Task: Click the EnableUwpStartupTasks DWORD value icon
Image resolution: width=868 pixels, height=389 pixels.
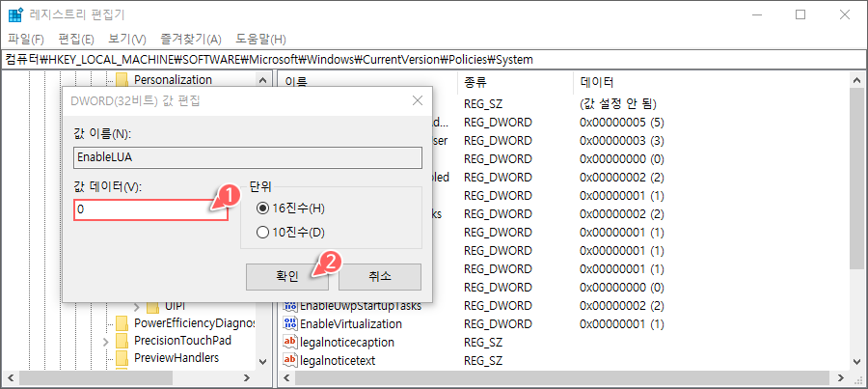Action: tap(290, 305)
